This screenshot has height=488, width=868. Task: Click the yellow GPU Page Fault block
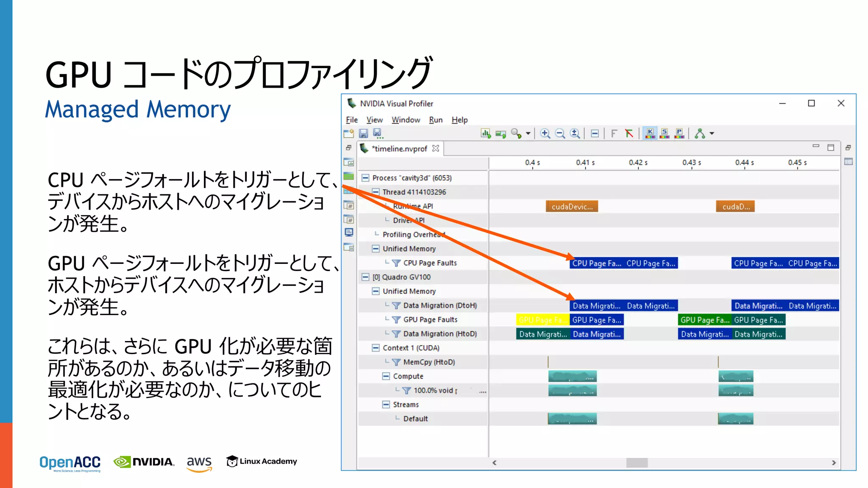point(542,320)
